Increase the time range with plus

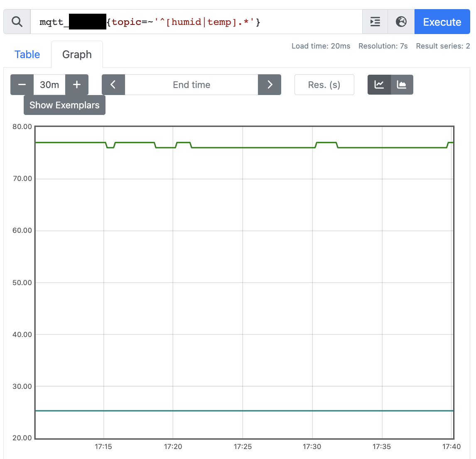pos(77,85)
